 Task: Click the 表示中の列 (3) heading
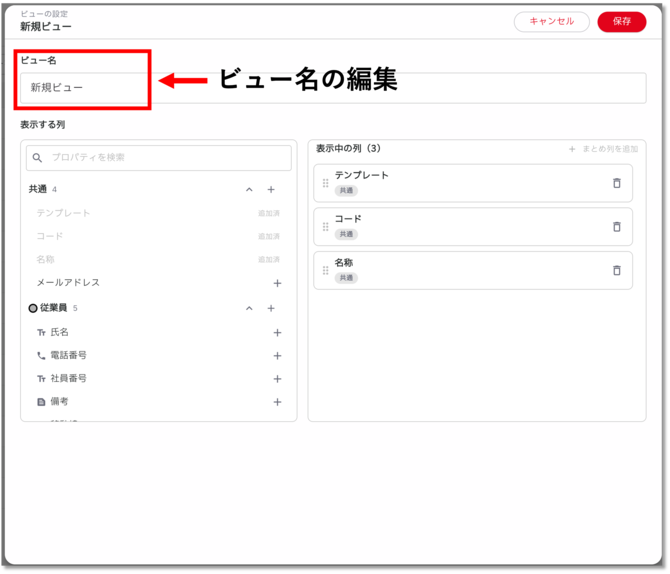click(x=348, y=148)
